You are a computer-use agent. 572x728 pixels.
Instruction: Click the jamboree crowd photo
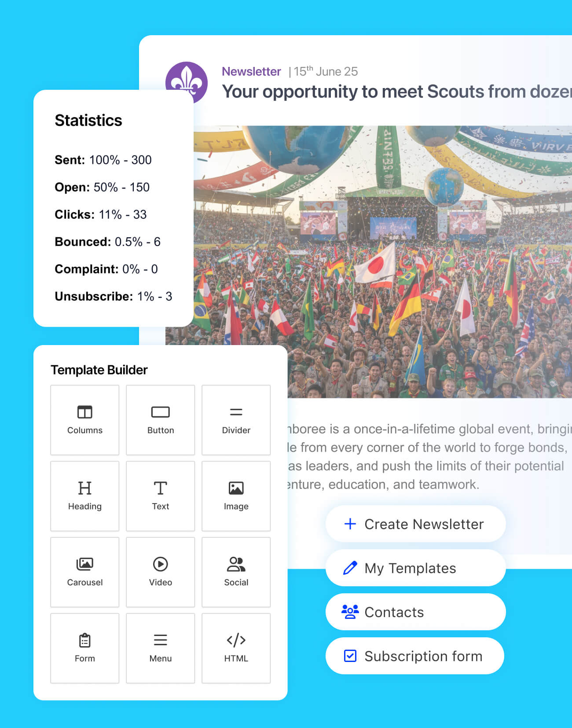369,262
